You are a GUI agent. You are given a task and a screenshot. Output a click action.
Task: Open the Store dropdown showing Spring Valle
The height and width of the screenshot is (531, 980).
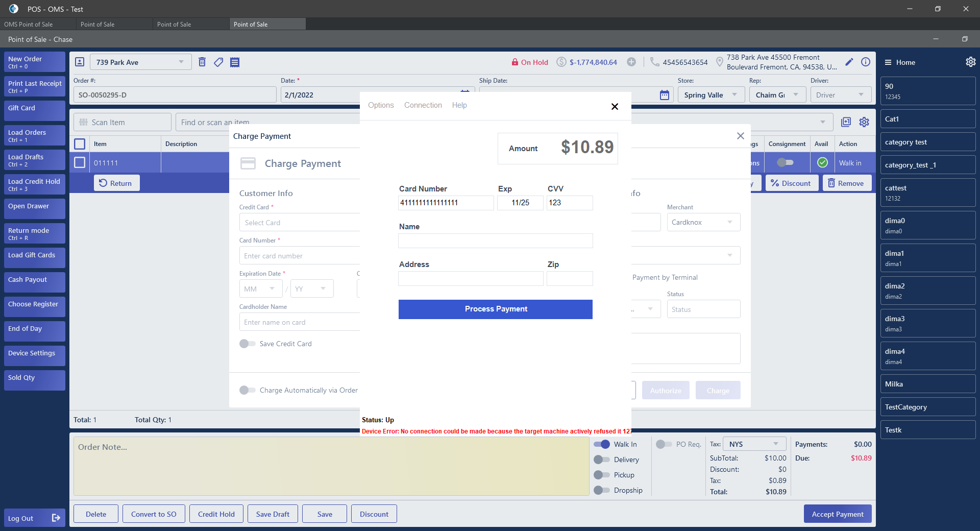[710, 95]
